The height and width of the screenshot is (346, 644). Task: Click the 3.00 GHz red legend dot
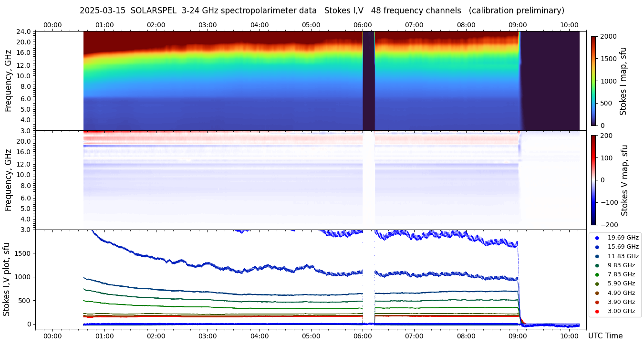(597, 311)
